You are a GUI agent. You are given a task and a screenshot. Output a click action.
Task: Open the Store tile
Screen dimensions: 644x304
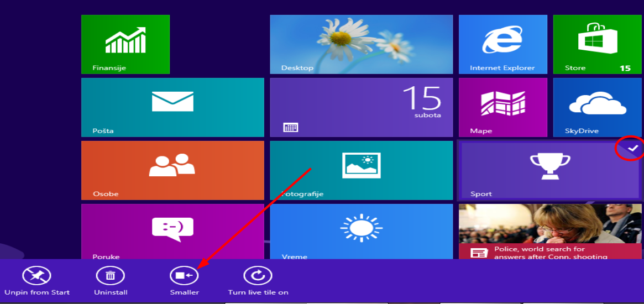click(597, 44)
